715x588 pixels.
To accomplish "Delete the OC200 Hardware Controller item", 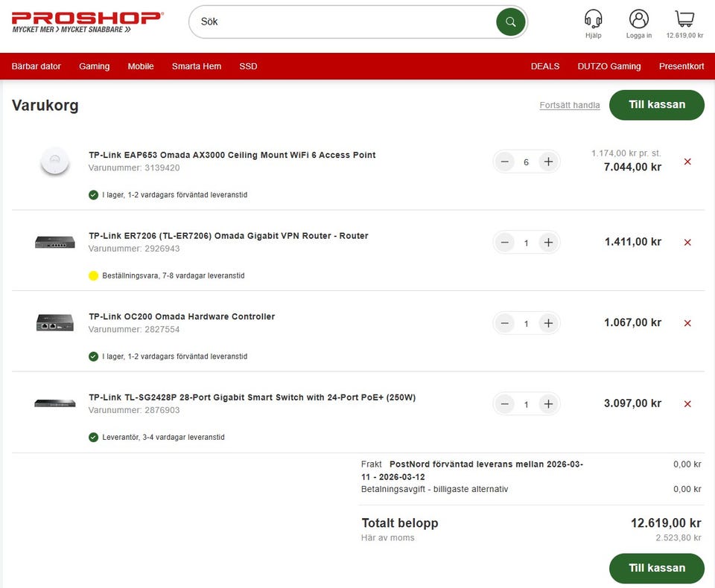I will [x=687, y=323].
